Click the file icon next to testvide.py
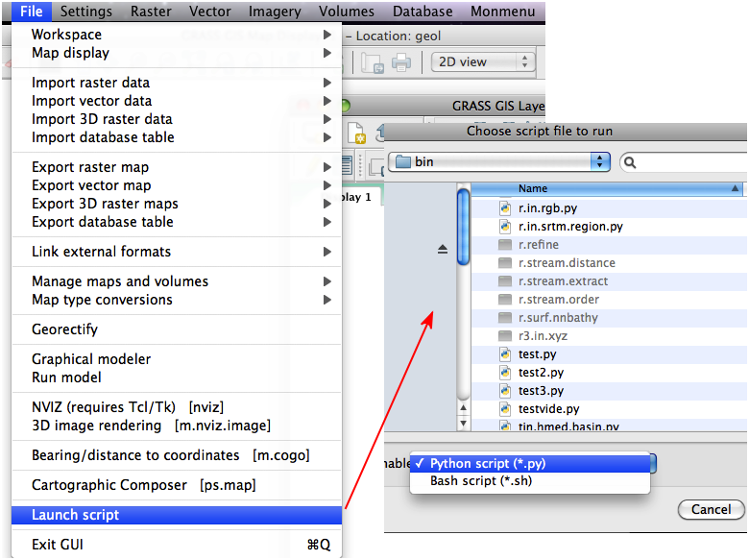The height and width of the screenshot is (560, 749). [505, 409]
